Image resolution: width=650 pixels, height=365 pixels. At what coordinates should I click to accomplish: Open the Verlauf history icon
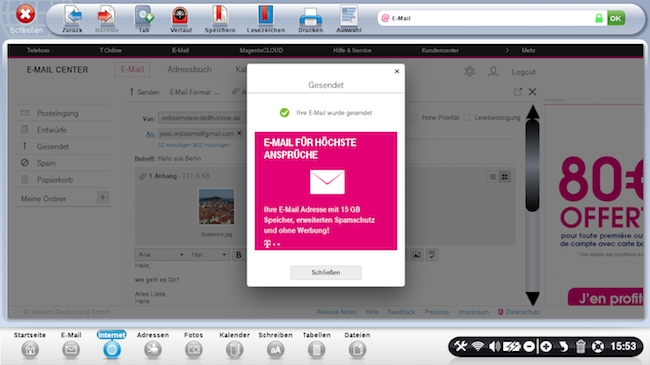coord(180,16)
